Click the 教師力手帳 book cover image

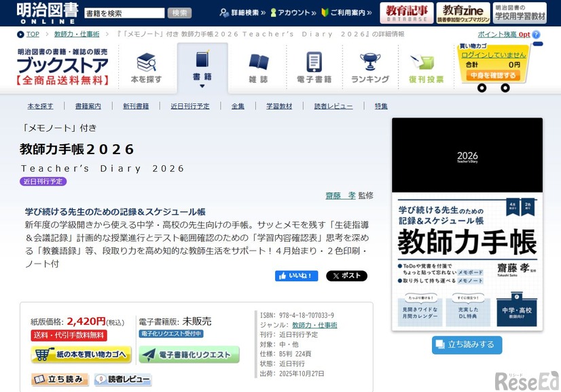[x=467, y=224]
